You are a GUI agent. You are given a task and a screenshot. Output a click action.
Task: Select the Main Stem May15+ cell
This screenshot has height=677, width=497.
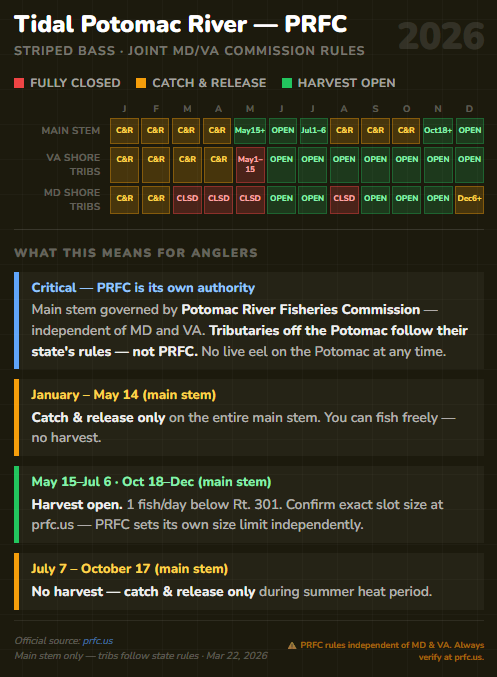click(250, 130)
